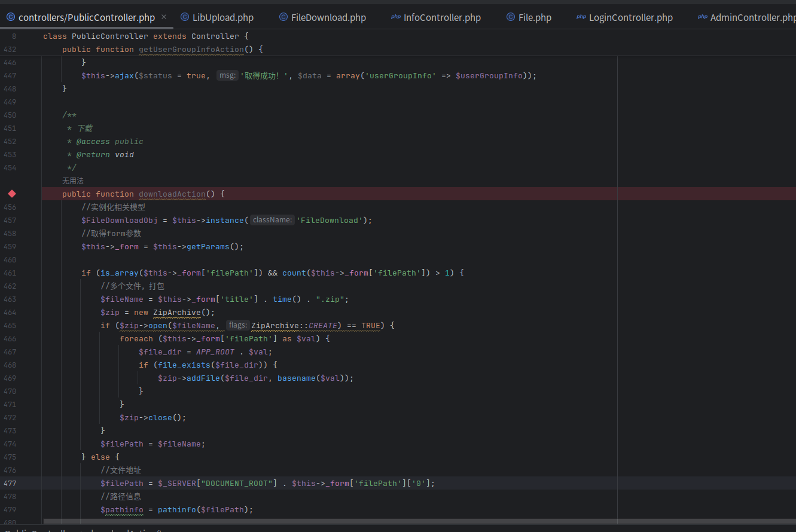Click the 无用法 usages hint above downloadAction

(73, 181)
